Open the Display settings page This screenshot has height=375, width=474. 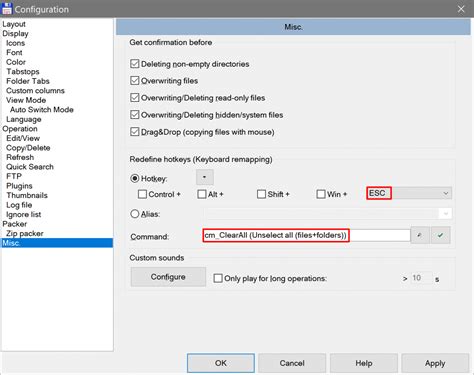click(x=15, y=34)
